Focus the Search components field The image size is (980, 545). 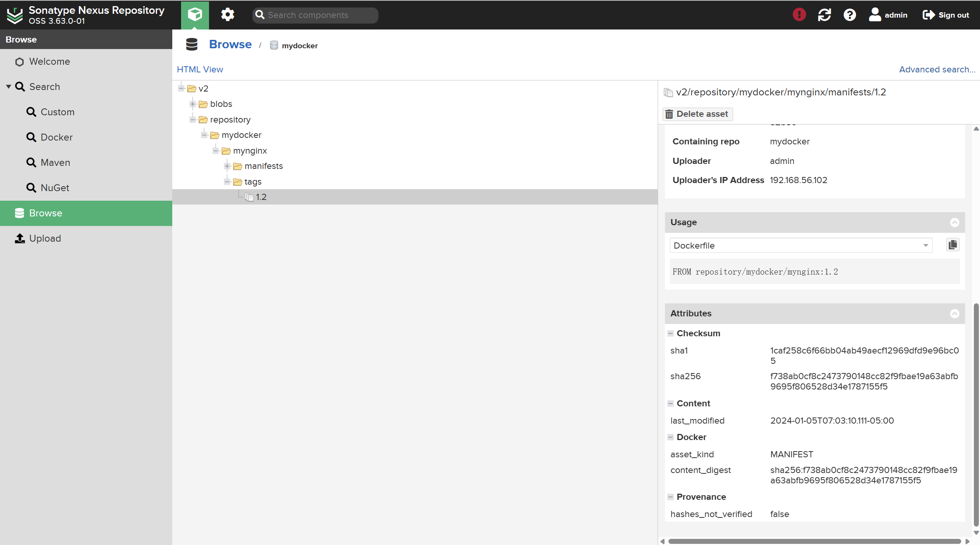(315, 15)
